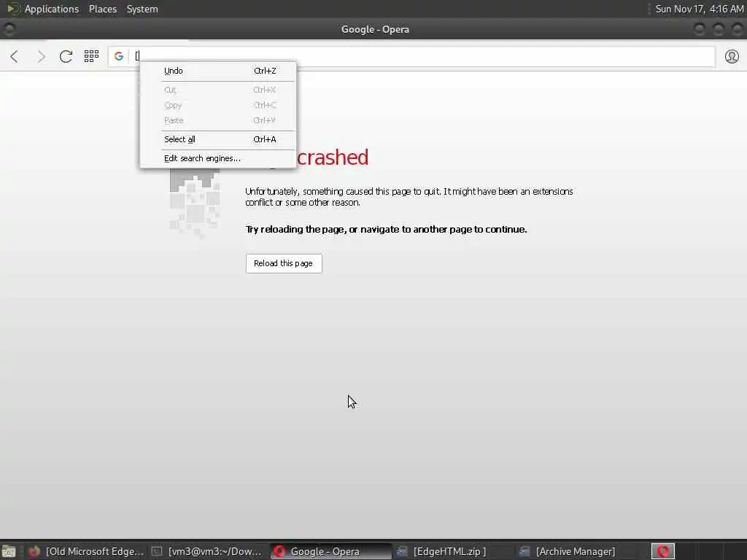747x560 pixels.
Task: Open the Applications menu in the top panel
Action: click(x=52, y=9)
